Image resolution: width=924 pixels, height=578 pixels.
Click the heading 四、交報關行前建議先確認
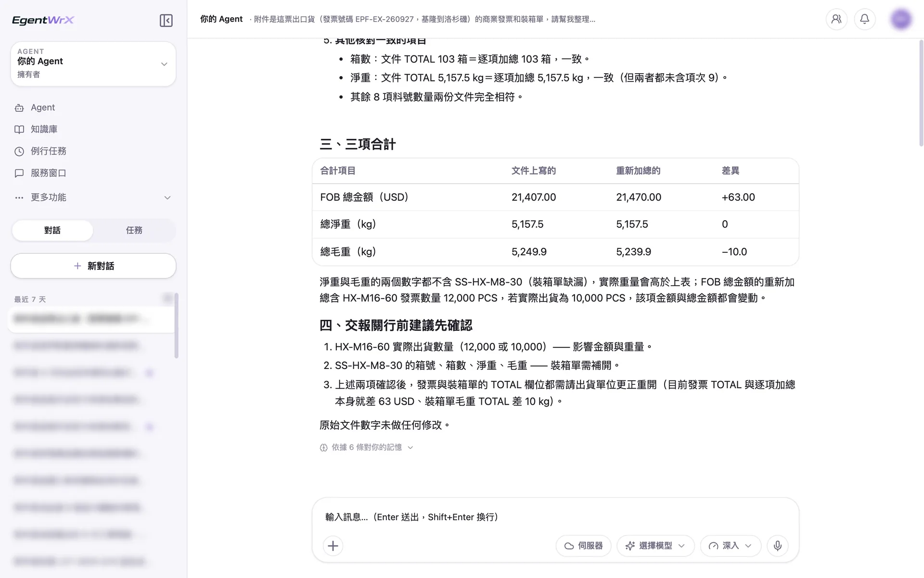point(396,325)
